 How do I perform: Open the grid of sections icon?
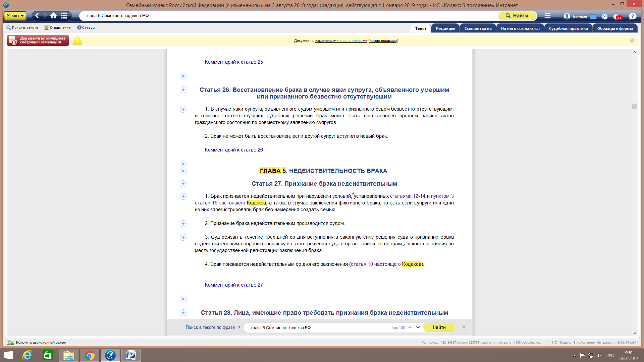[64, 15]
